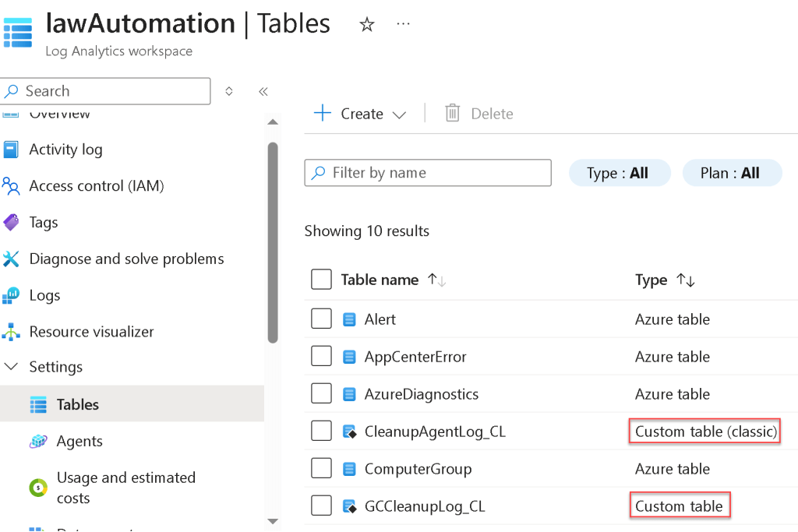
Task: Open the more options ellipsis menu
Action: pyautogui.click(x=403, y=24)
